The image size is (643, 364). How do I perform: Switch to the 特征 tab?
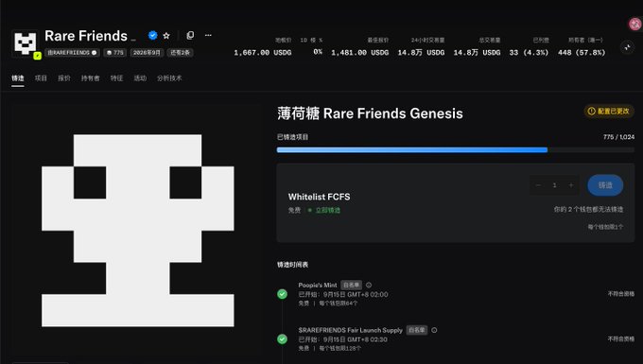tap(117, 78)
